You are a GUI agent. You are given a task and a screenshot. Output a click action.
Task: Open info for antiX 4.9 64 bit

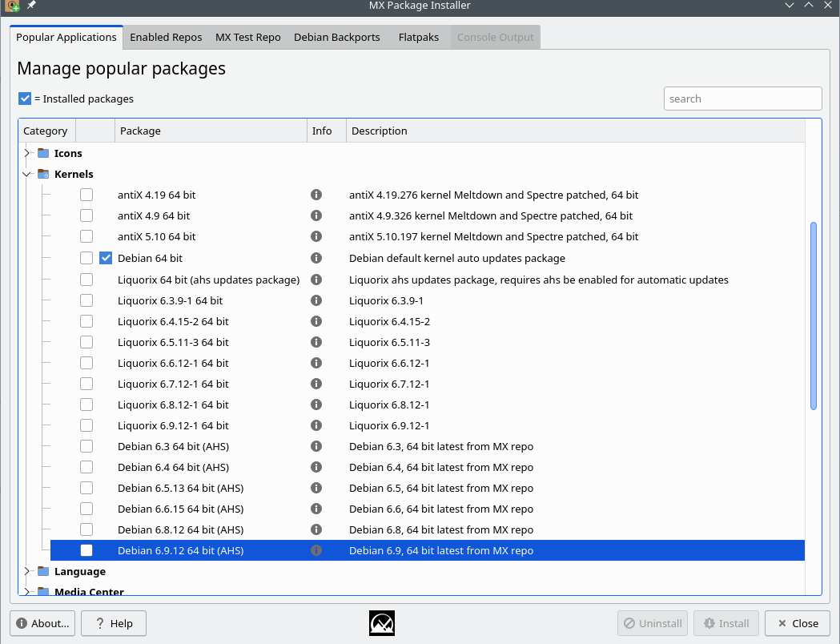coord(316,215)
